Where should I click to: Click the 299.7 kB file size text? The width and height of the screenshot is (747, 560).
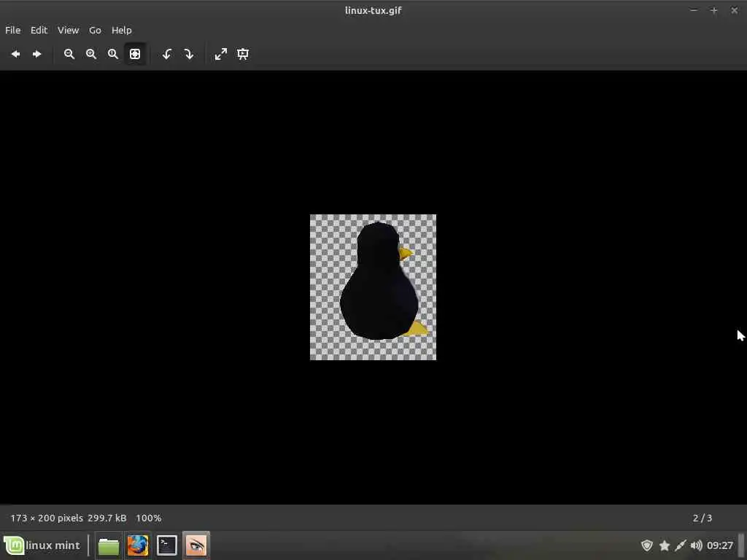coord(107,518)
